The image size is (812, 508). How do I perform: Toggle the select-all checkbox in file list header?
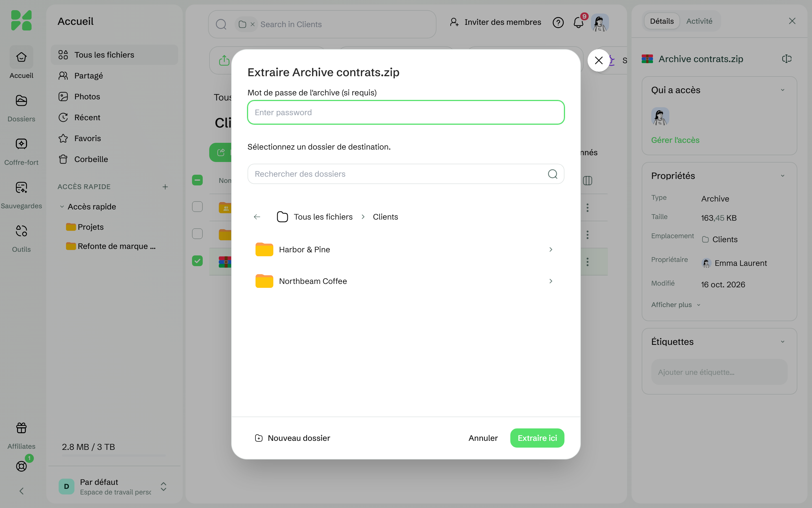tap(197, 180)
